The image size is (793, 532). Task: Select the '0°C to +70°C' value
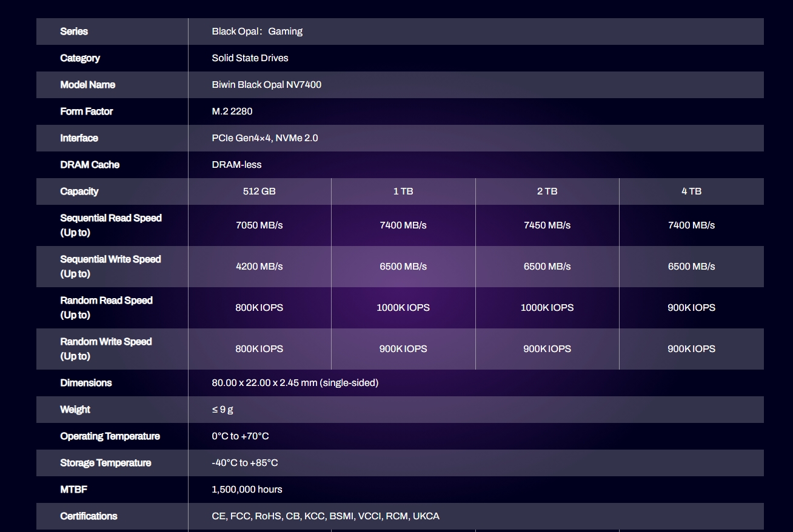click(x=240, y=436)
